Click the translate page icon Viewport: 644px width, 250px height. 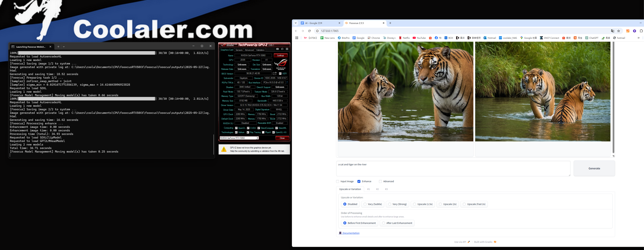(x=612, y=31)
